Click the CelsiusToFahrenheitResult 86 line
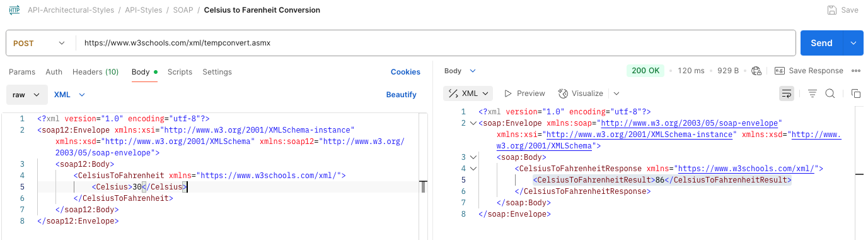Screen dimensions: 868x240 [662, 180]
